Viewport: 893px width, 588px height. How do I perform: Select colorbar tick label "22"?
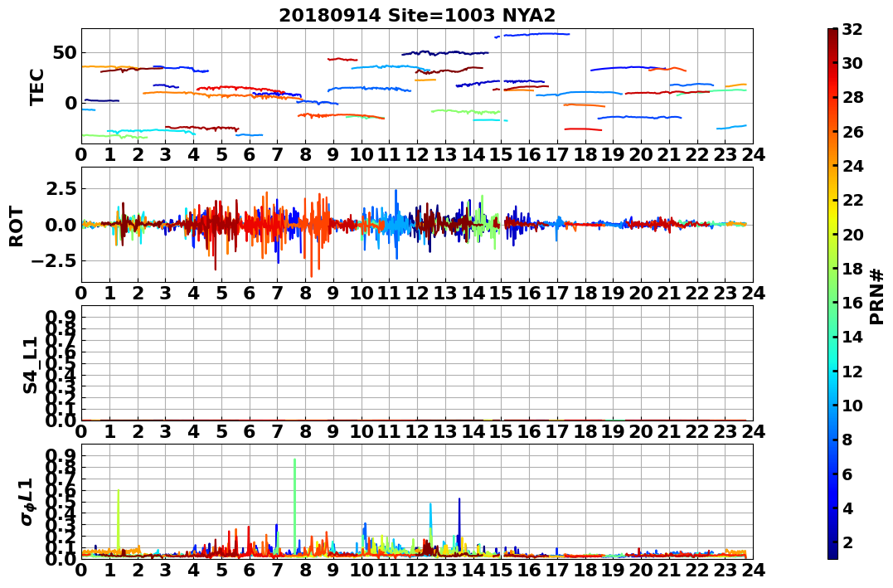(852, 200)
